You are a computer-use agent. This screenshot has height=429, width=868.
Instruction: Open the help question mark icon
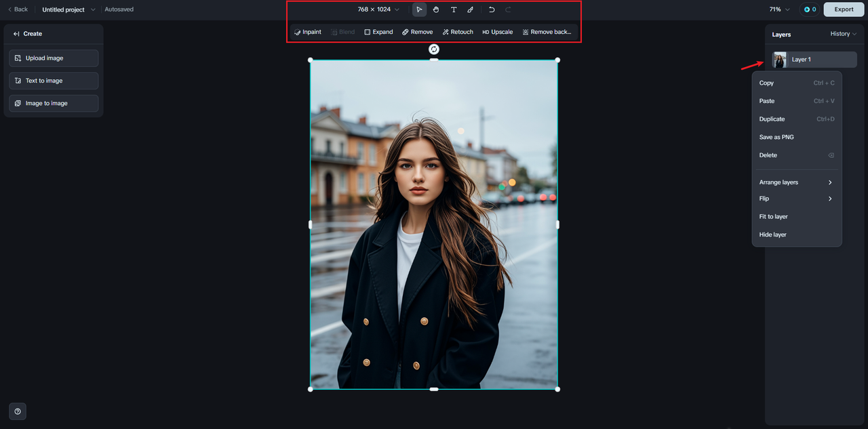tap(18, 411)
